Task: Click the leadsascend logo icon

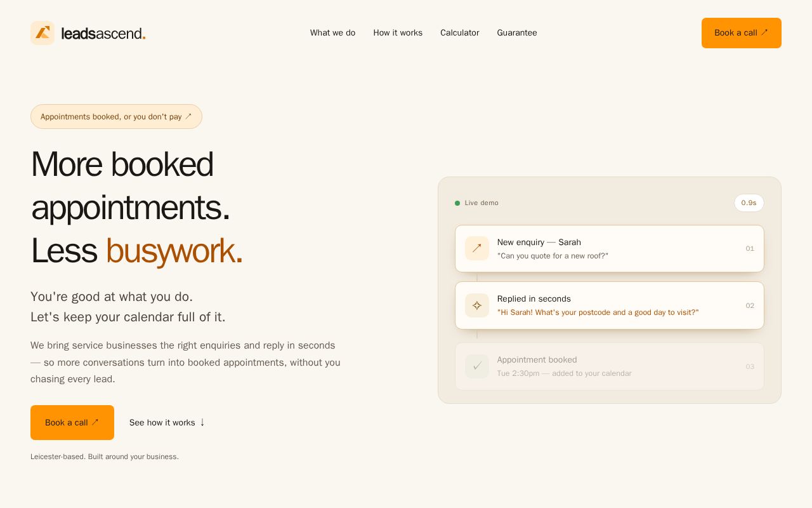Action: tap(43, 33)
